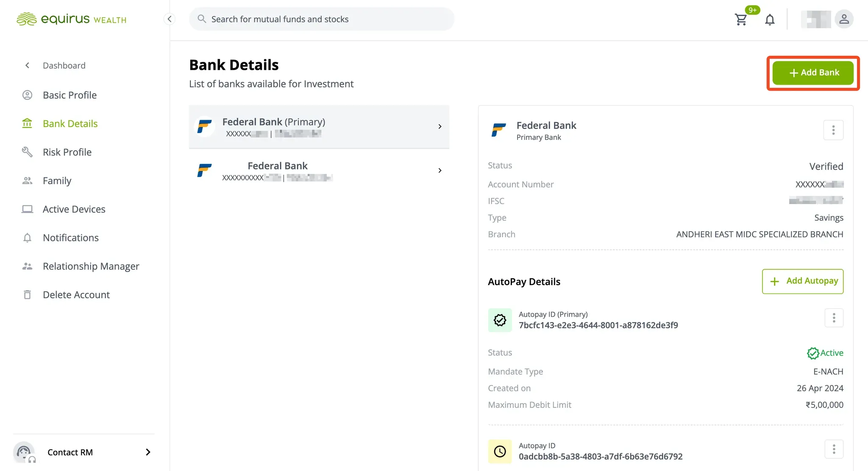Open Basic Profile section

[70, 95]
